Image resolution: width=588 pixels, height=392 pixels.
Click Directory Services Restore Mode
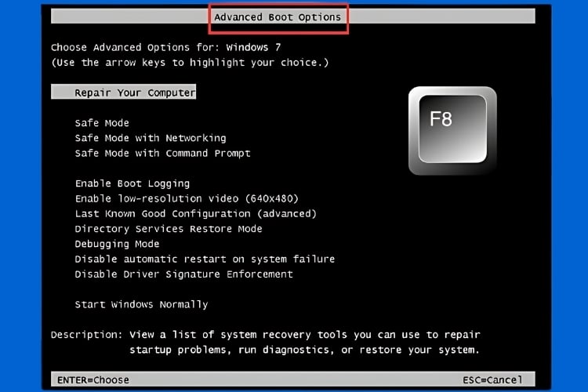[169, 229]
